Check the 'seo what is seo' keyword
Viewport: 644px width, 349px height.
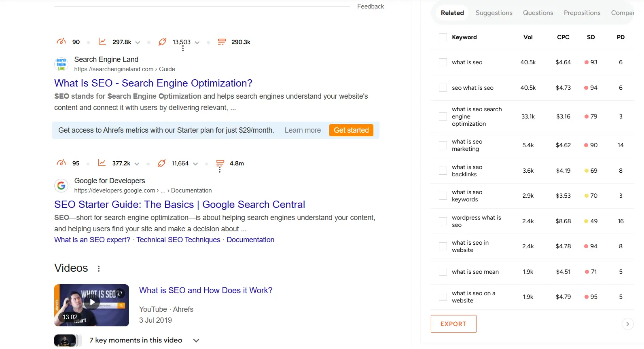coord(443,88)
